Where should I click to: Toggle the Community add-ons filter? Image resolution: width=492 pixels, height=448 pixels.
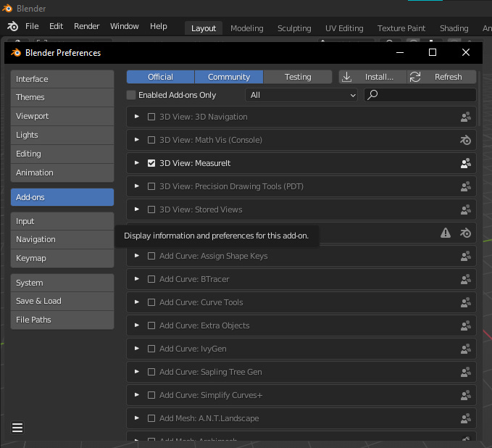229,77
